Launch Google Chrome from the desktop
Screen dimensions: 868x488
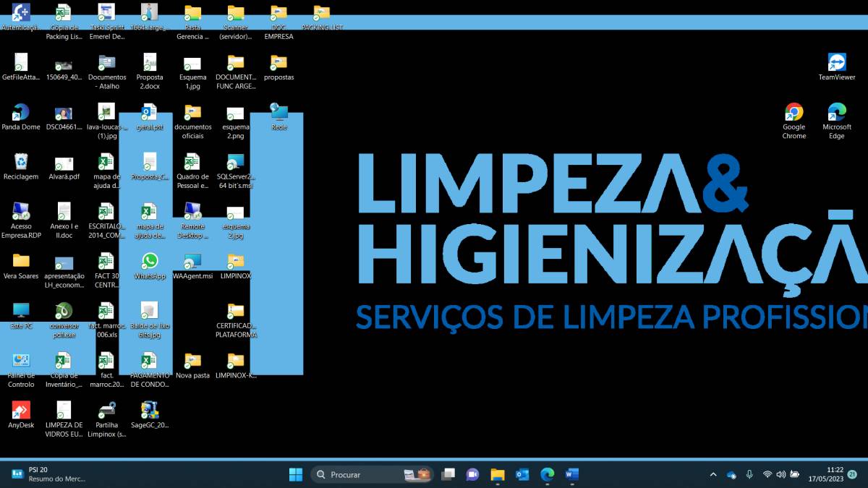794,121
